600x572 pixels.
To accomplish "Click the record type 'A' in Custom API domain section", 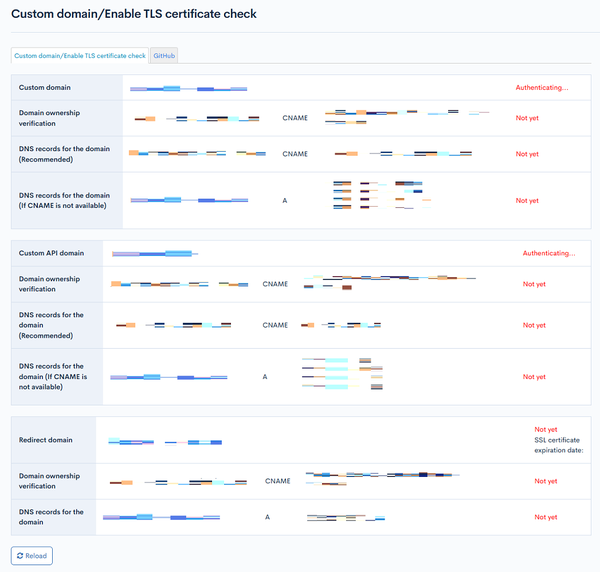I will [x=265, y=377].
